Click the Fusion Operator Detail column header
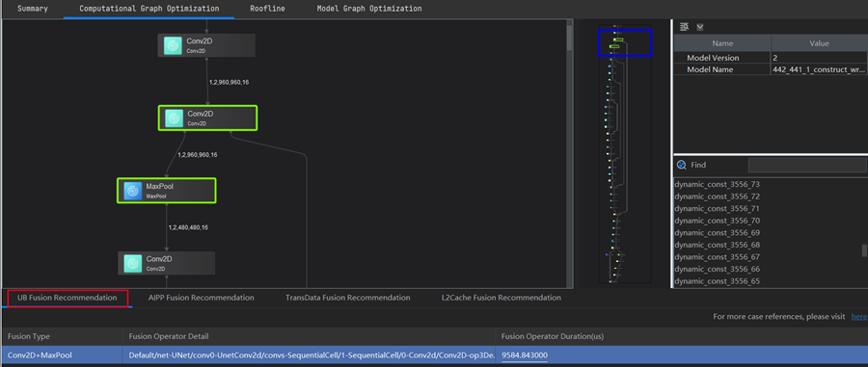Image resolution: width=868 pixels, height=367 pixels. coord(309,336)
